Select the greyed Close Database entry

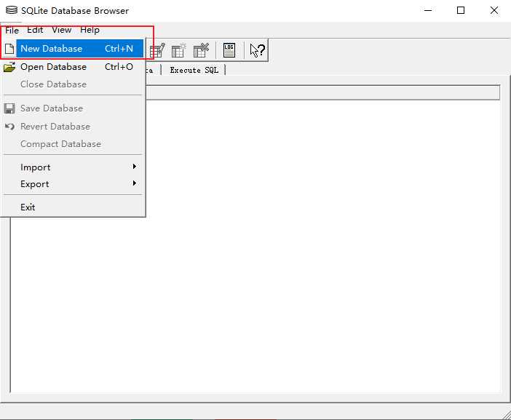74,84
